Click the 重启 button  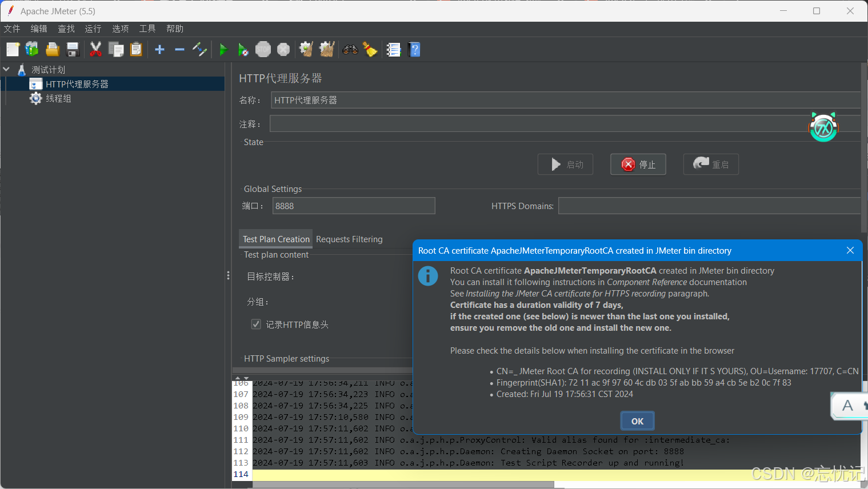(711, 165)
